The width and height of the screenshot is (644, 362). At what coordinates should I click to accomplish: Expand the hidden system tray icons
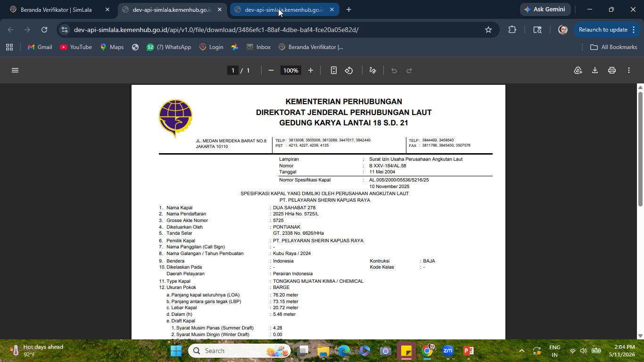point(521,351)
